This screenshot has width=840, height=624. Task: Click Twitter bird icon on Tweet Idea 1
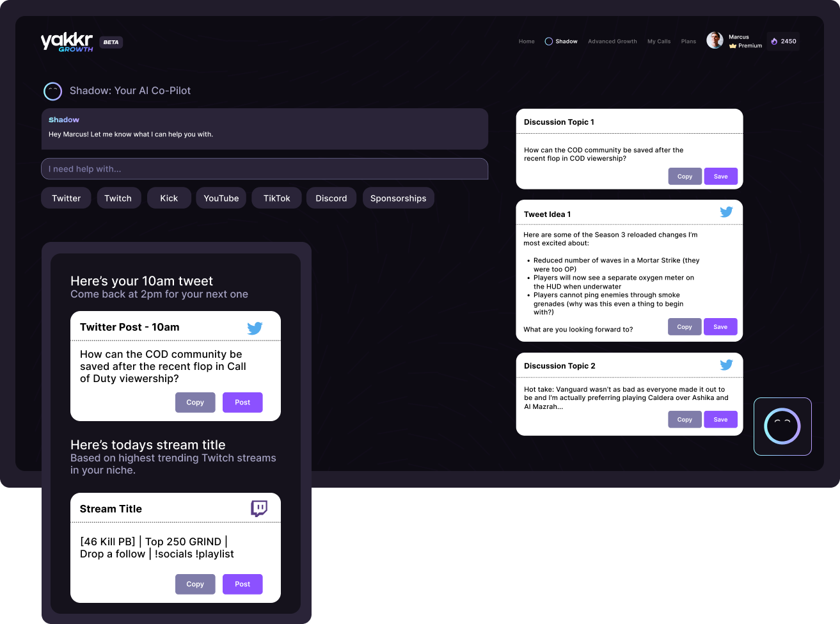(x=726, y=212)
